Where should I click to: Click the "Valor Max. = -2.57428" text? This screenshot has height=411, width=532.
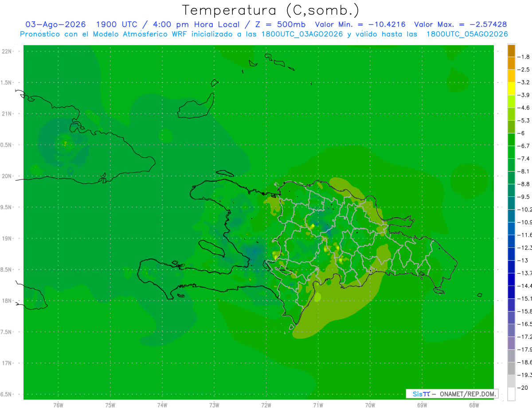pos(460,24)
